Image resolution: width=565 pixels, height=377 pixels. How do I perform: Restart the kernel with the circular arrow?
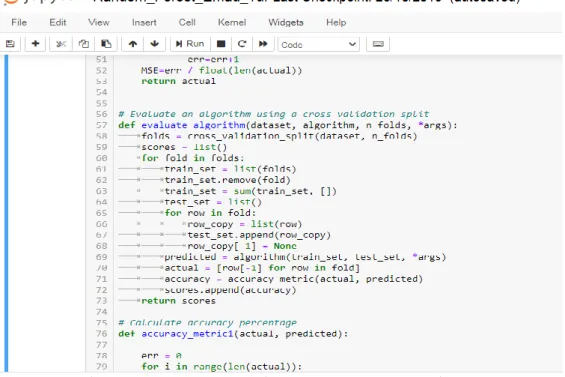pyautogui.click(x=242, y=44)
